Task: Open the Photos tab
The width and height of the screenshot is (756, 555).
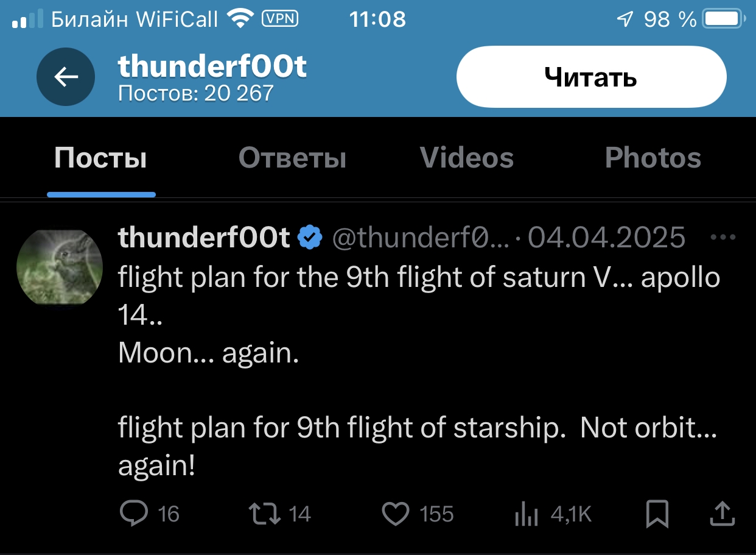Action: pyautogui.click(x=653, y=158)
